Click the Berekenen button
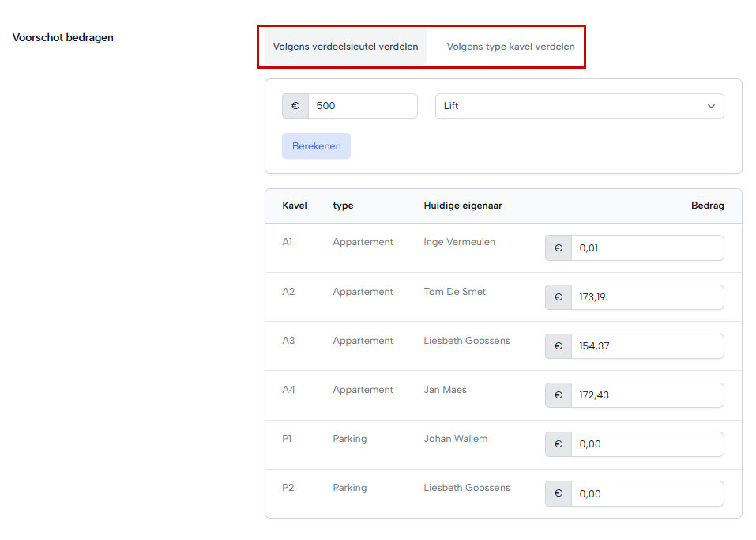 point(316,146)
